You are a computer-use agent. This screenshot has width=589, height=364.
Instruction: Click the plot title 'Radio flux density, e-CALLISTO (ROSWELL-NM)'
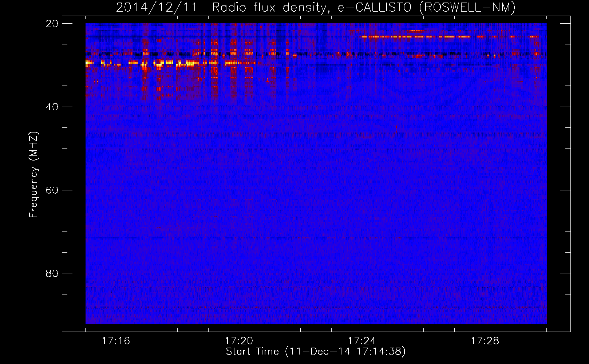(364, 8)
